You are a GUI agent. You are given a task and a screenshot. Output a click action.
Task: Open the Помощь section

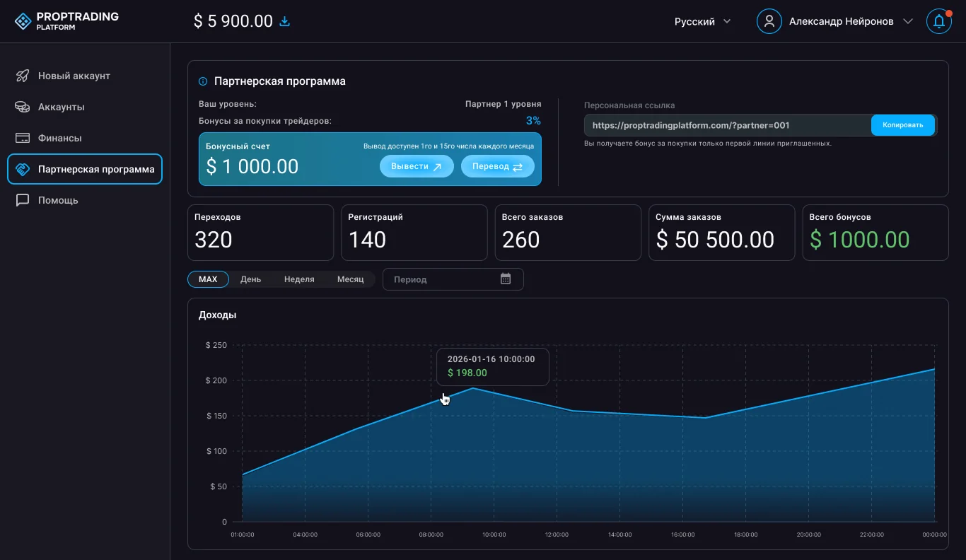pyautogui.click(x=85, y=200)
